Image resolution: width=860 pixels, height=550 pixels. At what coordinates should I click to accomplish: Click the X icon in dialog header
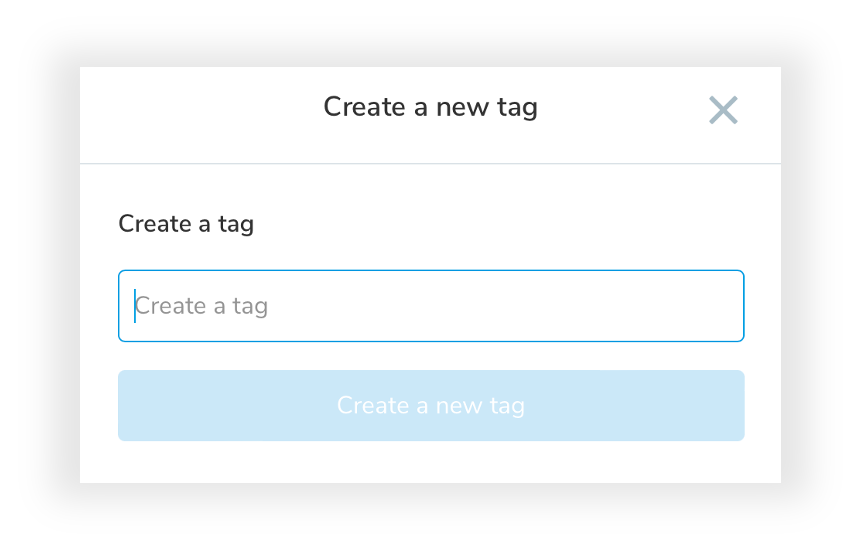tap(723, 110)
